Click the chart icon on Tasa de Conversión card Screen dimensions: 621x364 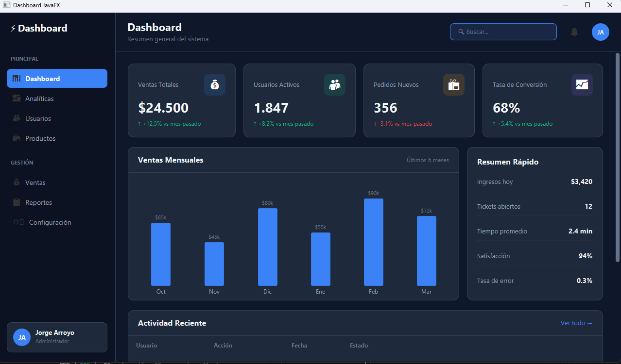click(x=582, y=84)
